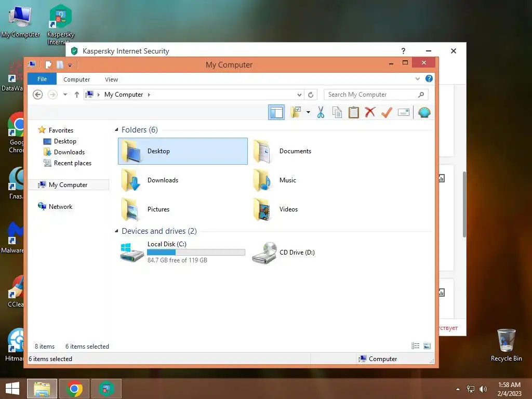This screenshot has width=532, height=399.
Task: Show hidden tray icons arrow
Action: click(x=458, y=389)
